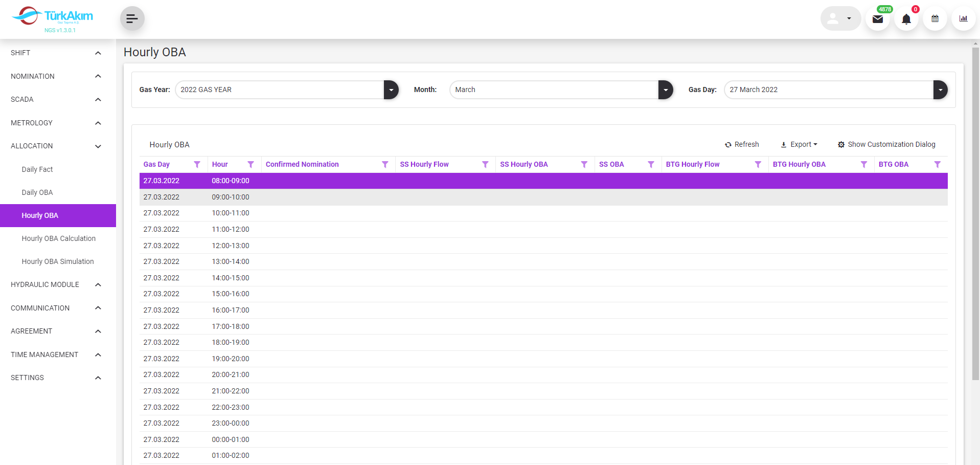Click the calendar icon in the header
The width and height of the screenshot is (980, 465).
coord(935,19)
